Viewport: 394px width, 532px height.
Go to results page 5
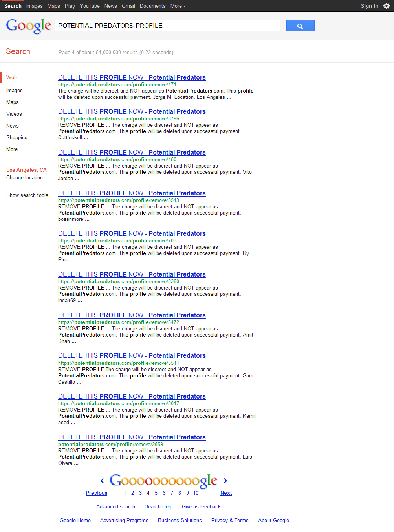pyautogui.click(x=156, y=493)
